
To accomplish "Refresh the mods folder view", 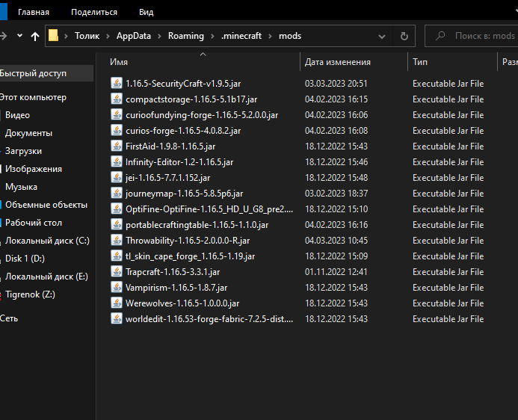I will coord(404,36).
